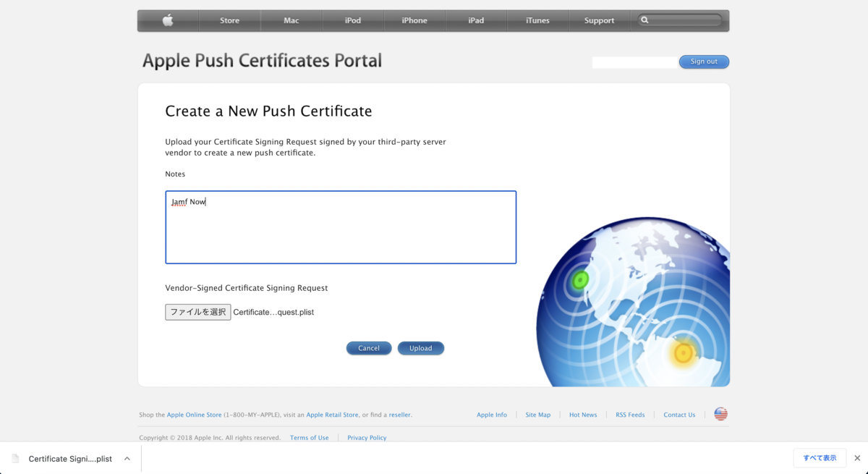Screen dimensions: 868x474
Task: Open the Apple Online Store link
Action: click(x=195, y=415)
